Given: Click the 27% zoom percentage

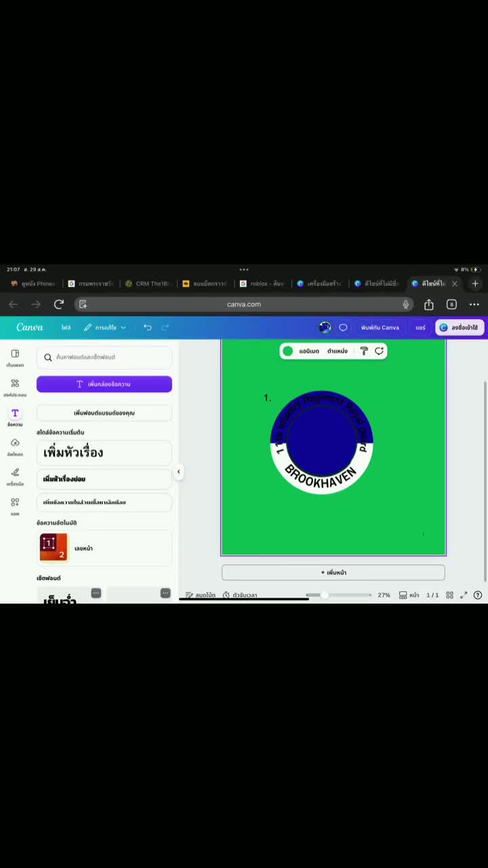Looking at the screenshot, I should 384,595.
